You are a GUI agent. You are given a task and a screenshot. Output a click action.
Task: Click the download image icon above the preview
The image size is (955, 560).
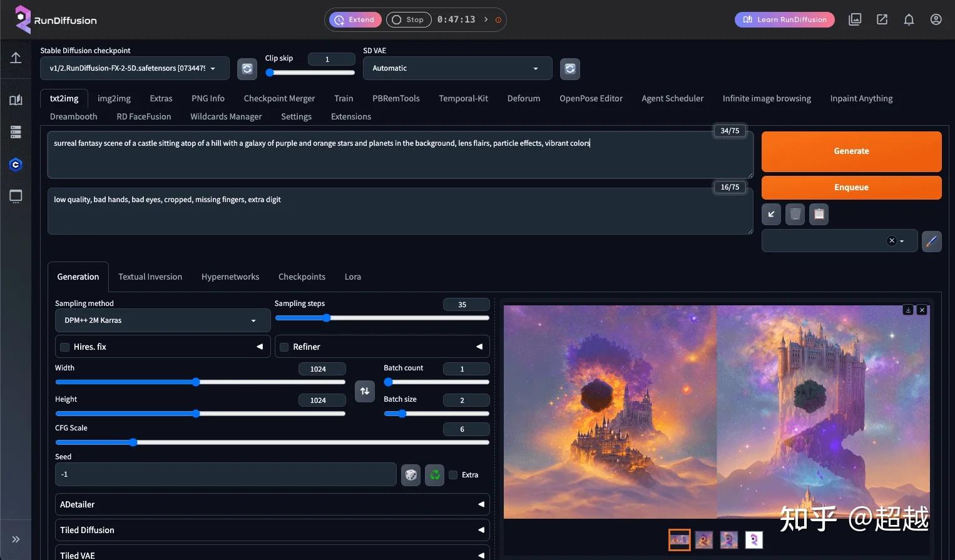(907, 310)
